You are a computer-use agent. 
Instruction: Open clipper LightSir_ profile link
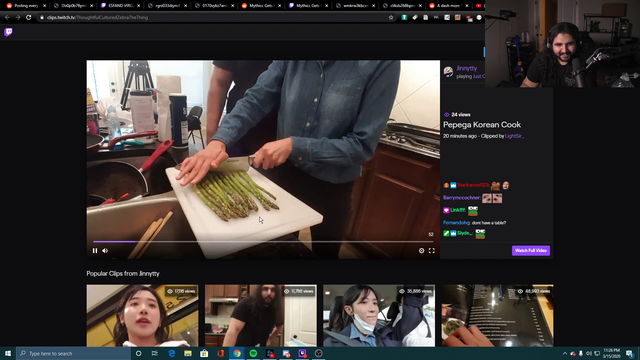tap(514, 136)
